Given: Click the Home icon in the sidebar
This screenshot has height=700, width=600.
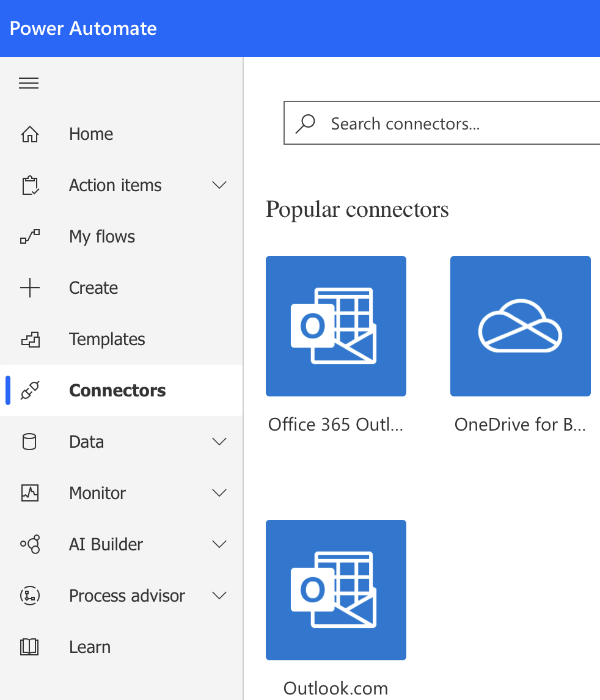Looking at the screenshot, I should pyautogui.click(x=29, y=134).
